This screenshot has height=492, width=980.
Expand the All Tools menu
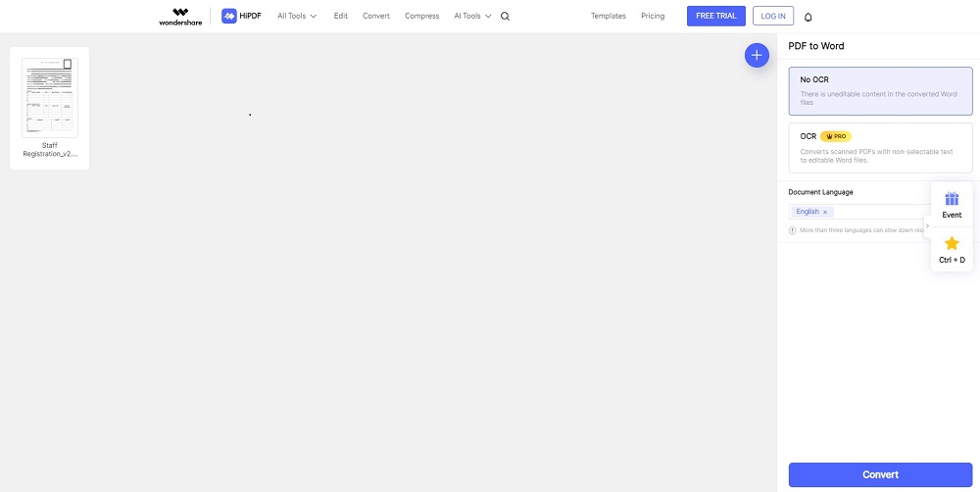297,17
